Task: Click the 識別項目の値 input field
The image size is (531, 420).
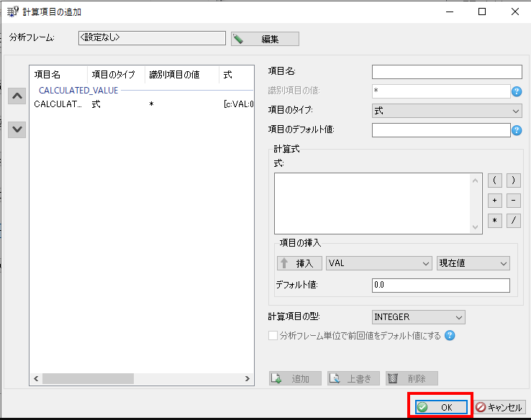Action: point(441,91)
